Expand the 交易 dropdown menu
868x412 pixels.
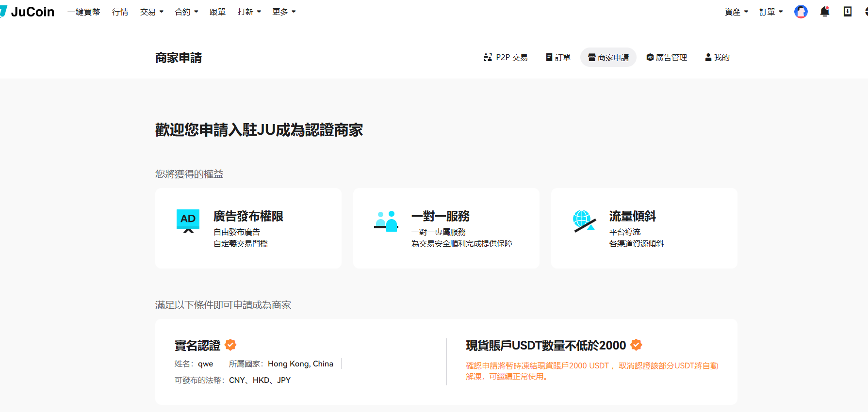tap(152, 12)
